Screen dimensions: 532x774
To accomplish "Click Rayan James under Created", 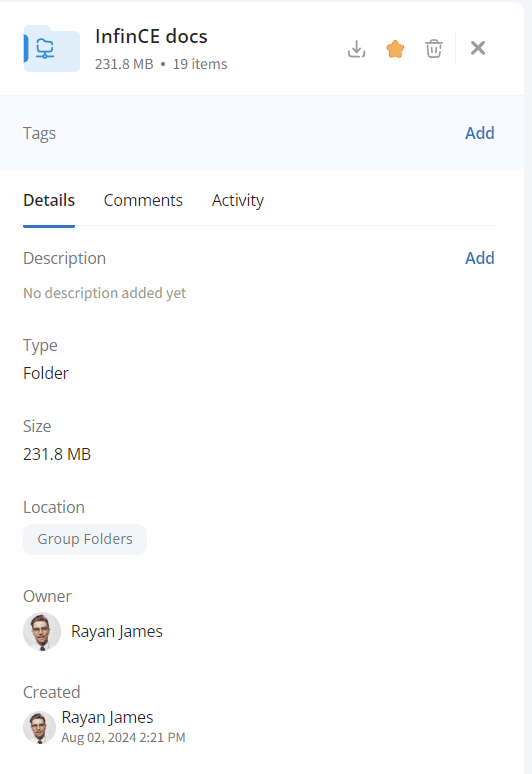I will tap(107, 717).
